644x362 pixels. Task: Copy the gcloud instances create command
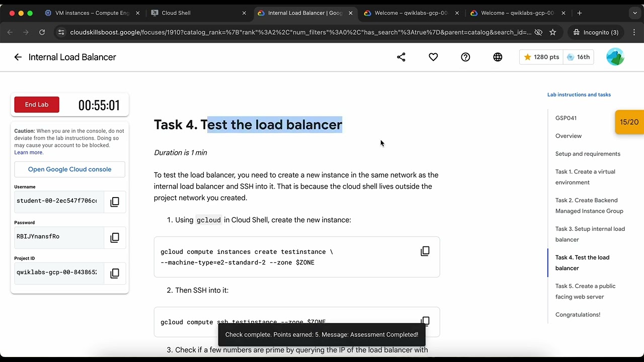click(x=425, y=251)
